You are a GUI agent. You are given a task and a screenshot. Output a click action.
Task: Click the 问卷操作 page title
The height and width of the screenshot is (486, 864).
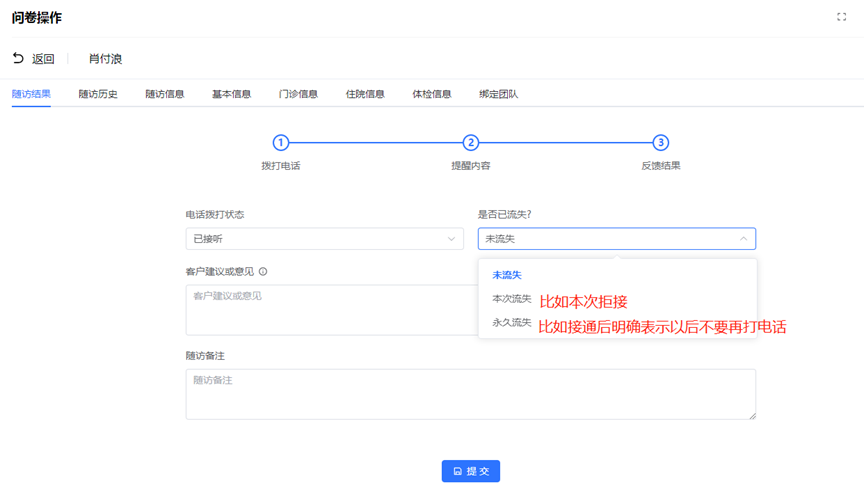(36, 18)
